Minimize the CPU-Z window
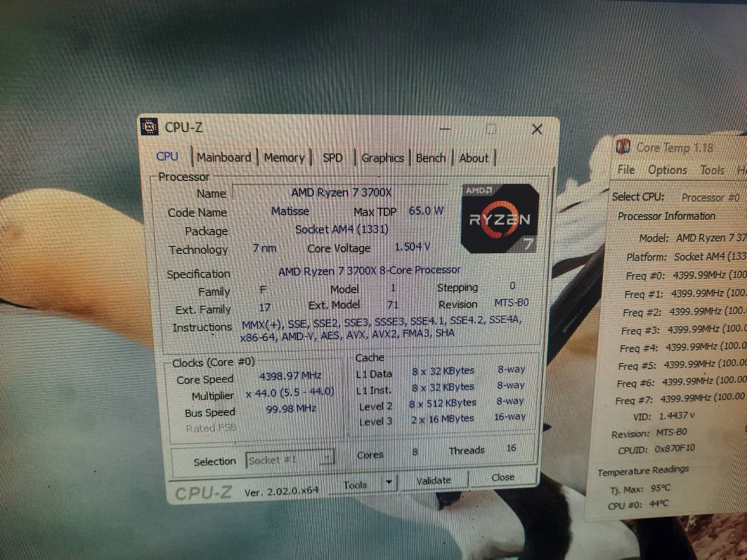This screenshot has height=560, width=747. click(445, 129)
